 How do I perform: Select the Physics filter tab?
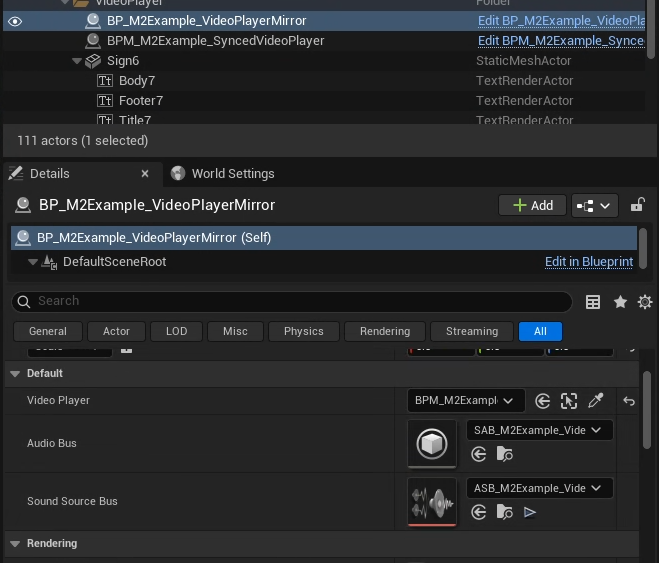[303, 331]
